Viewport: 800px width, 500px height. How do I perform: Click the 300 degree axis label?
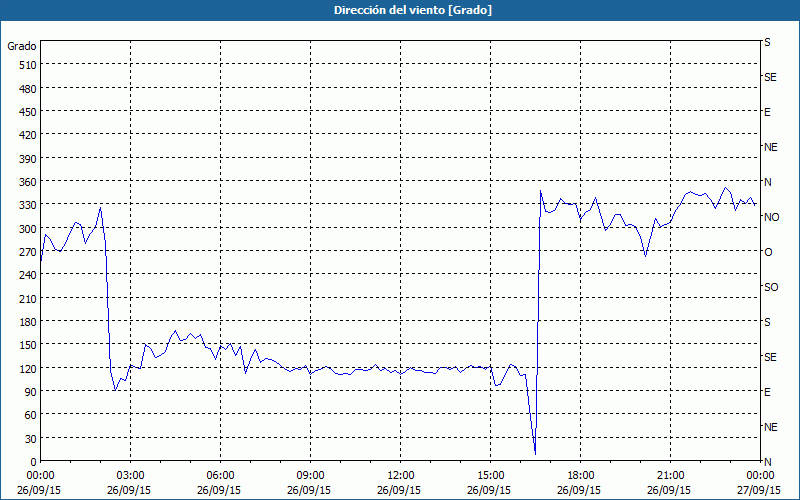pos(28,229)
